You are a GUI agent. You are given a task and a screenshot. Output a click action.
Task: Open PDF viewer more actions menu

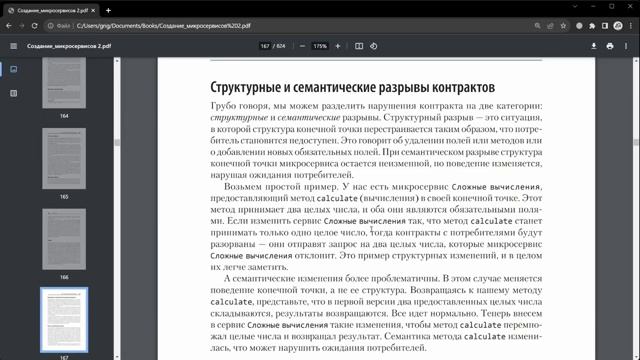[x=626, y=46]
